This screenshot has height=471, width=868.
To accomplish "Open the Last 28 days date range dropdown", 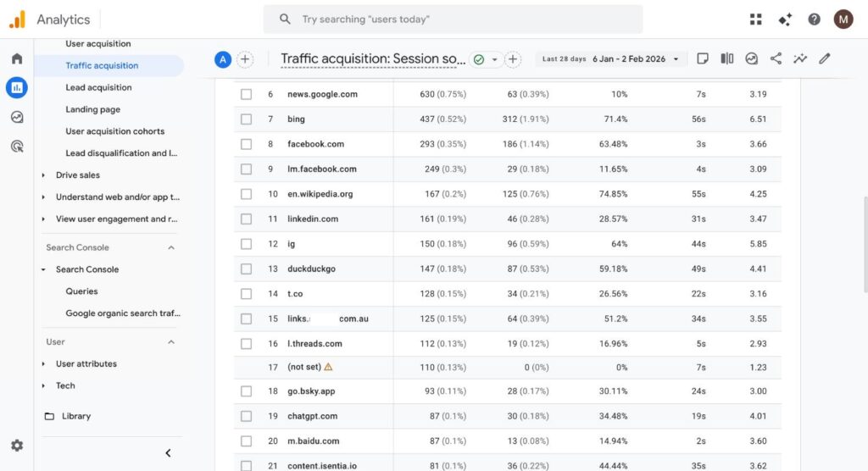I will click(610, 59).
